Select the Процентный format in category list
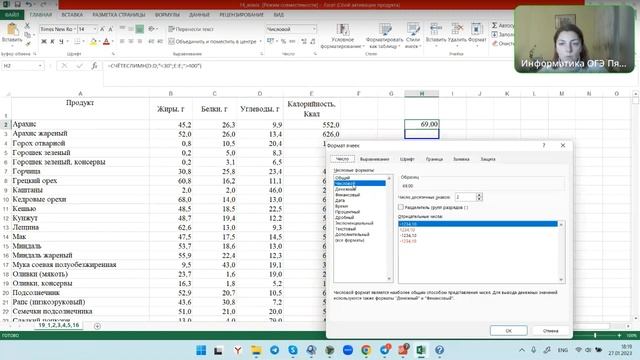 (347, 212)
